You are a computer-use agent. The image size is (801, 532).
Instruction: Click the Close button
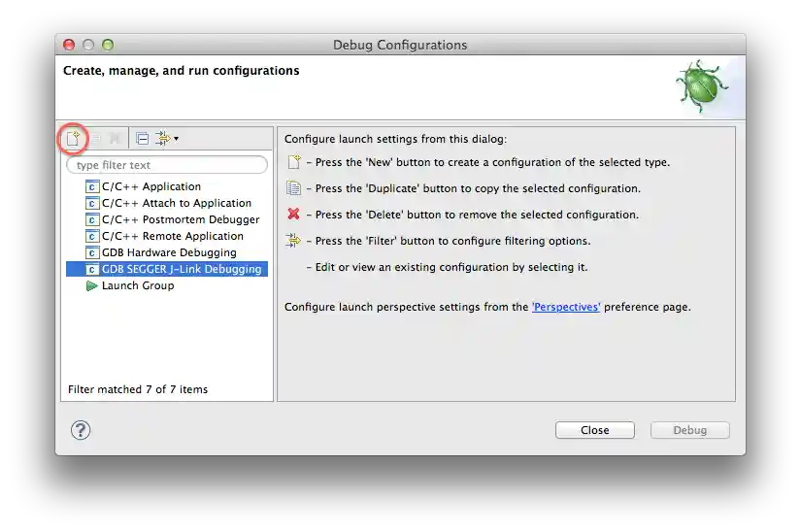point(595,430)
